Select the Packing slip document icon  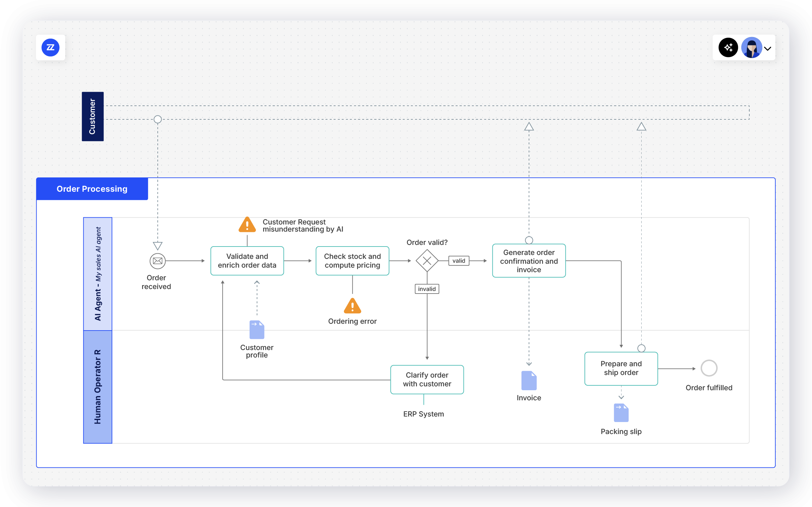pyautogui.click(x=621, y=413)
